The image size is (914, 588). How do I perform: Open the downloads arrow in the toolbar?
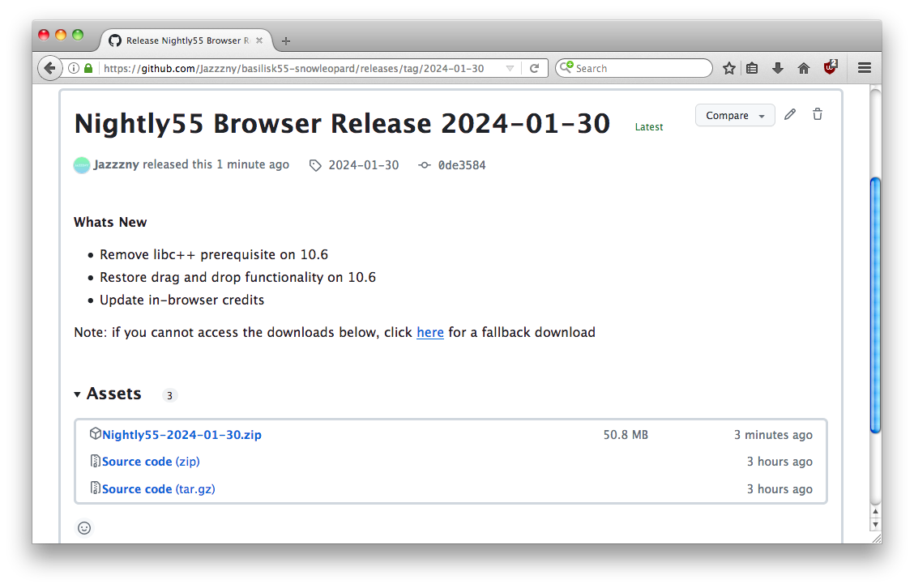(778, 69)
